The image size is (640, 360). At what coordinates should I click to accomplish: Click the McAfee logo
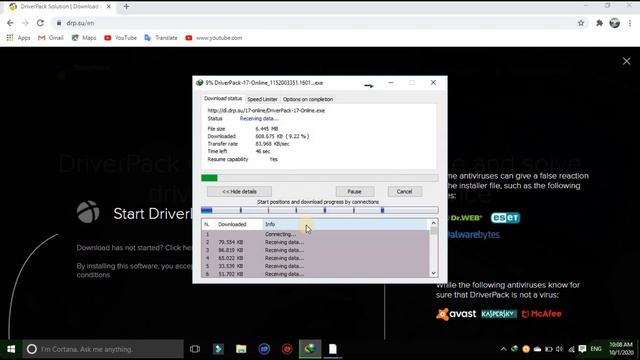(542, 314)
